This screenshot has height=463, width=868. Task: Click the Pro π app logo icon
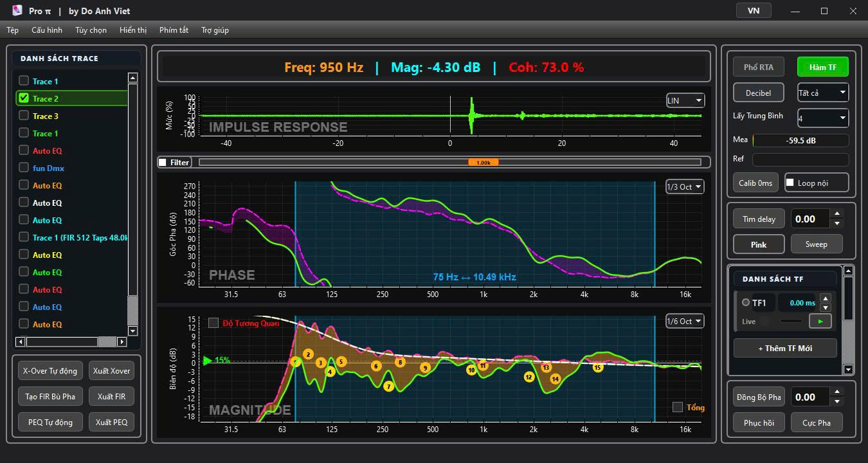point(17,10)
